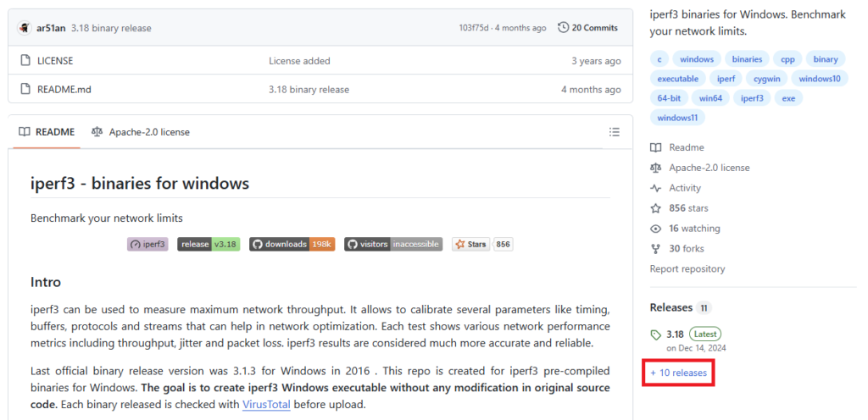Open the README outline list icon
Image resolution: width=868 pixels, height=420 pixels.
(x=615, y=132)
